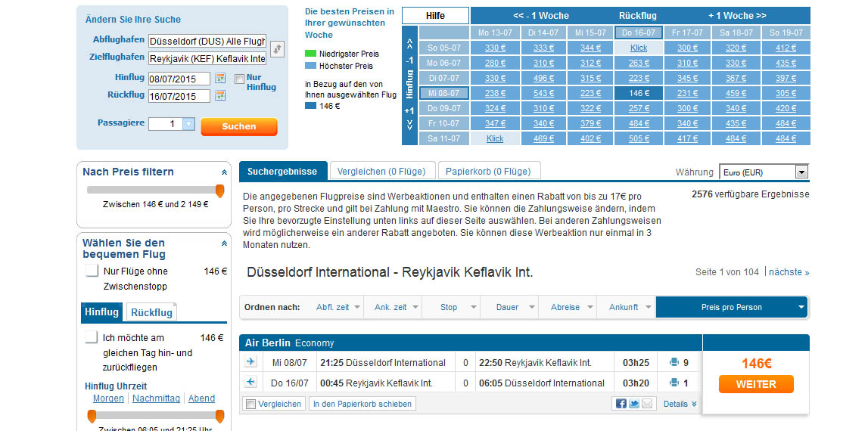Select the highlighted 146 € price cell
868x431 pixels.
[x=639, y=93]
